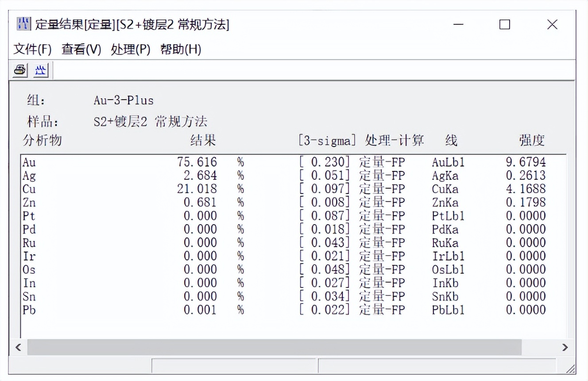Click the spectrum icon in the title bar
This screenshot has width=588, height=381.
click(24, 25)
